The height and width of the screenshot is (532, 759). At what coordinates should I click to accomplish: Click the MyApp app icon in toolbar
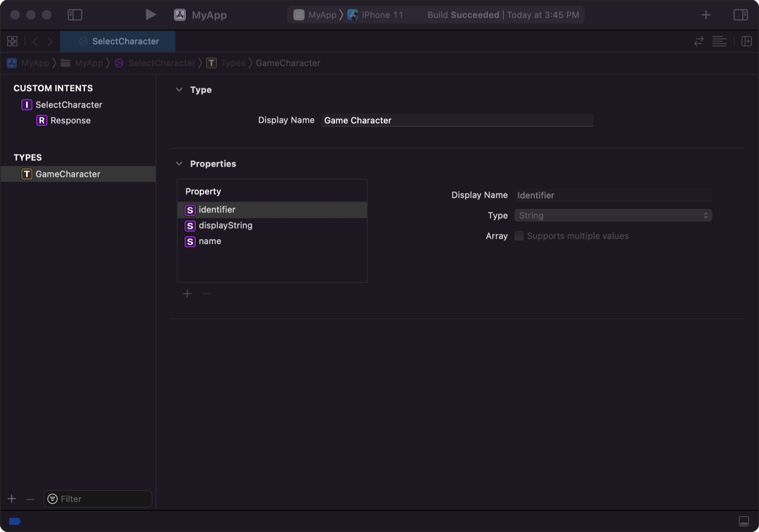pos(180,15)
